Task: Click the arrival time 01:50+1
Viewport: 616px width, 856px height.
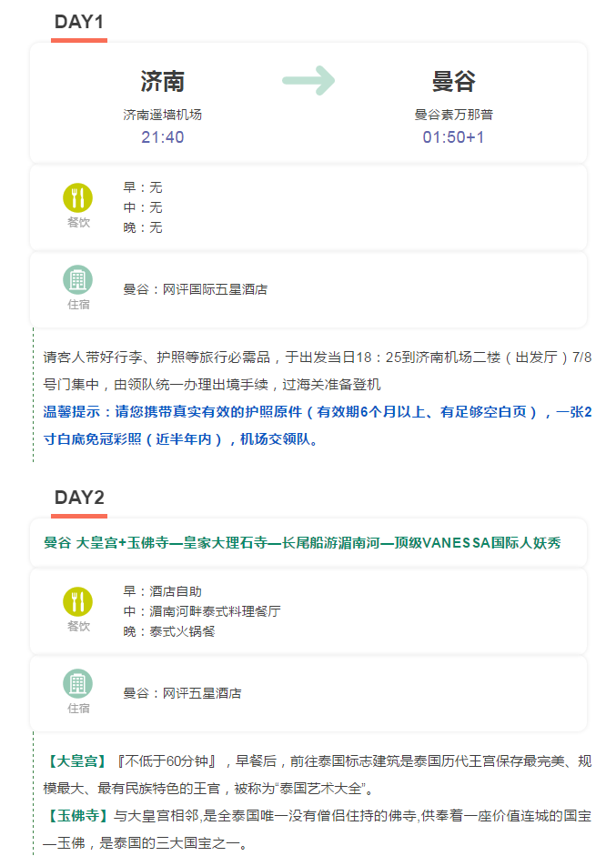Action: [x=454, y=137]
